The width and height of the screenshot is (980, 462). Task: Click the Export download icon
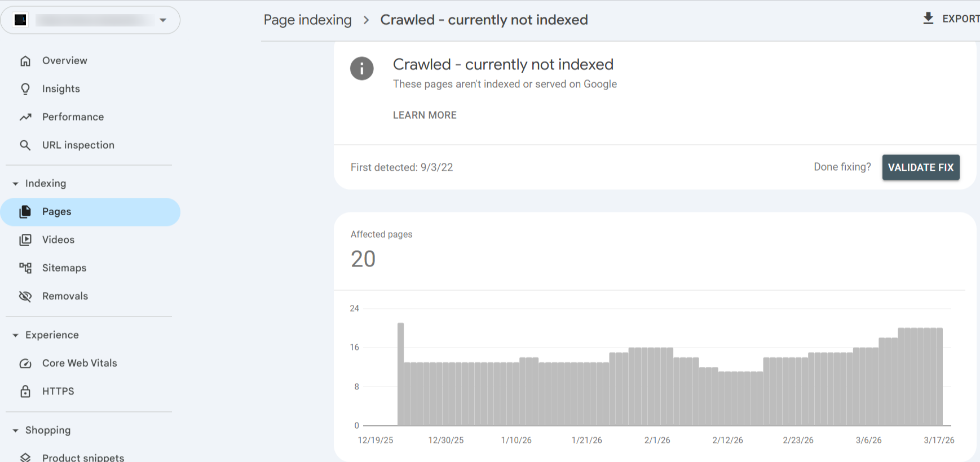[928, 19]
